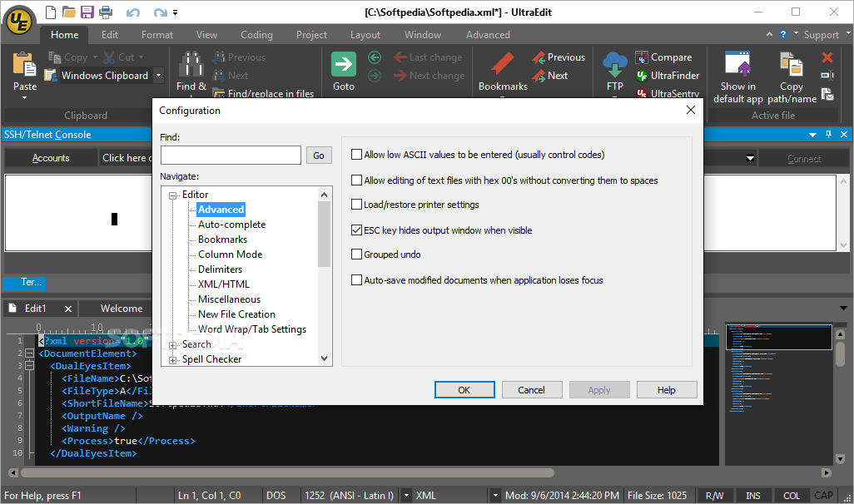
Task: Go to Next bookmark
Action: (x=550, y=76)
